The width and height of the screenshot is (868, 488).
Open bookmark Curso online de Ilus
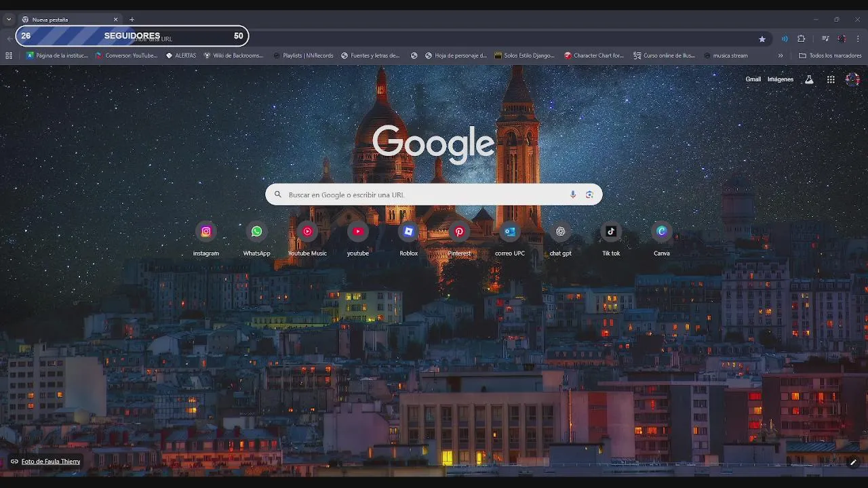pos(665,56)
